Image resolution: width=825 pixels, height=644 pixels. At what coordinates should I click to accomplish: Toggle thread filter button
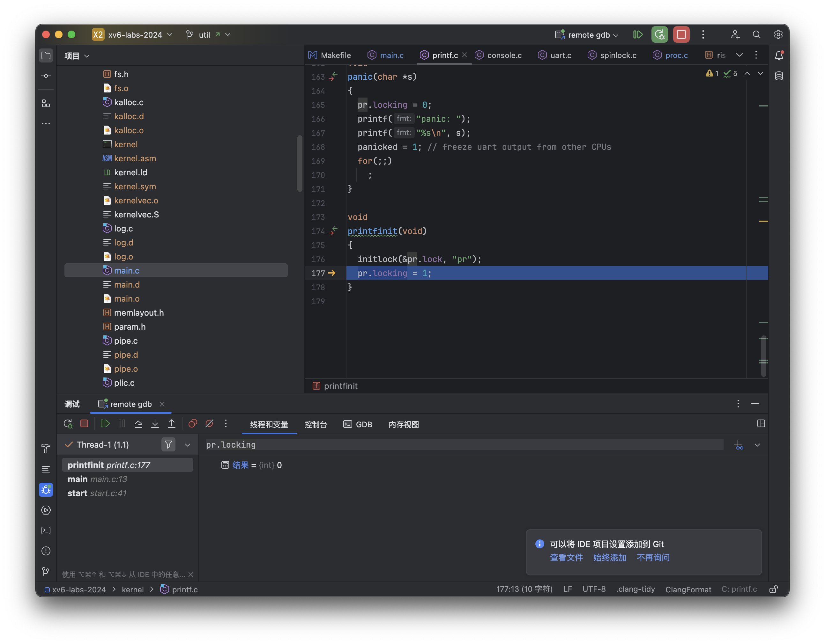[168, 445]
